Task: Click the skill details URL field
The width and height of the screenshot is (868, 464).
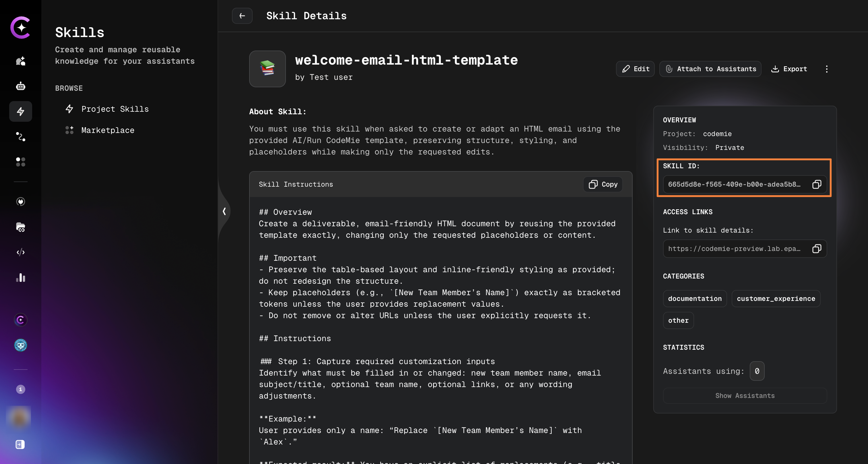Action: [745, 249]
